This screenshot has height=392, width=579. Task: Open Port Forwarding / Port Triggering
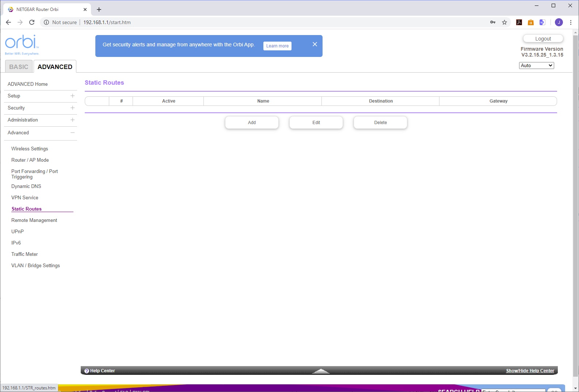coord(35,174)
